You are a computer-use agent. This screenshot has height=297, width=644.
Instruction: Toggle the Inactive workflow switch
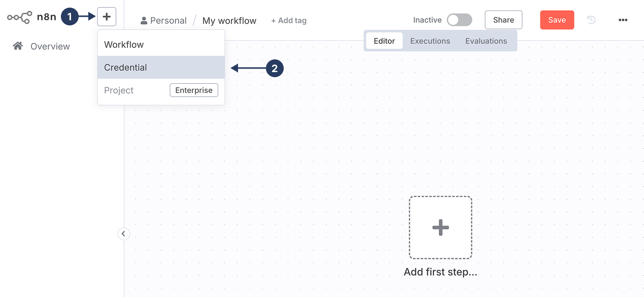tap(459, 20)
